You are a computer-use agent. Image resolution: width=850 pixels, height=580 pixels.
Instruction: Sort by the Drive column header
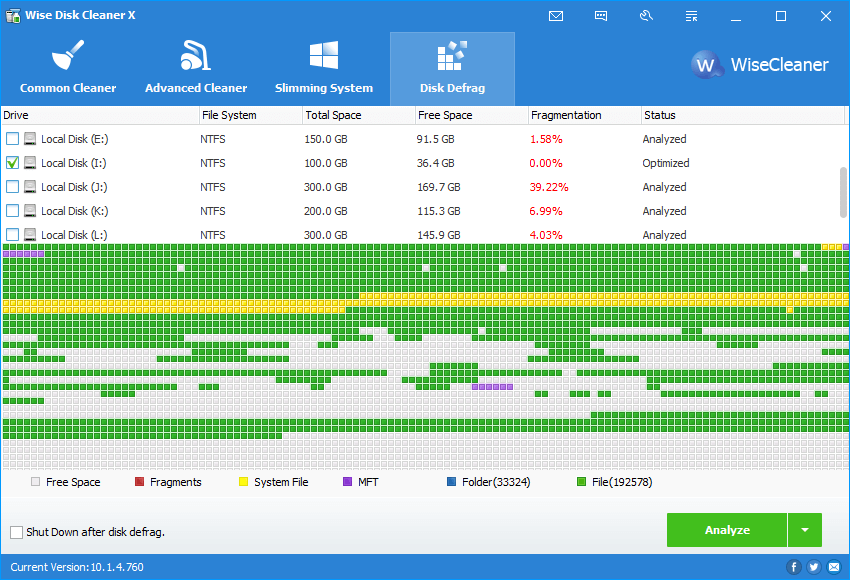pyautogui.click(x=100, y=115)
